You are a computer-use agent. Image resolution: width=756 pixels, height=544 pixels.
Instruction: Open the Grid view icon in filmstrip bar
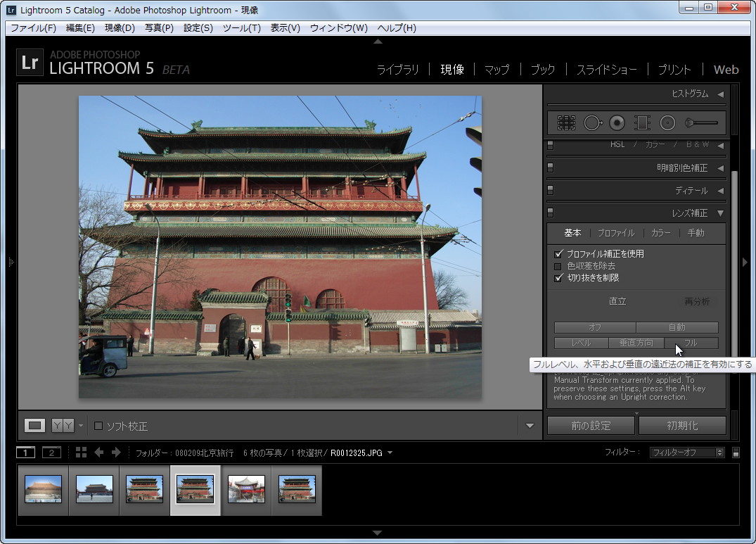click(81, 453)
